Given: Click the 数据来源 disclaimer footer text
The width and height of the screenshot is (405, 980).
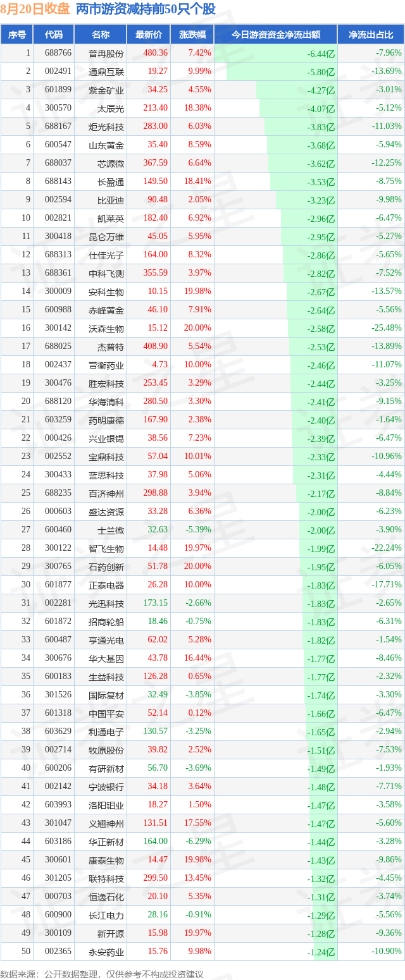Looking at the screenshot, I should point(102,974).
